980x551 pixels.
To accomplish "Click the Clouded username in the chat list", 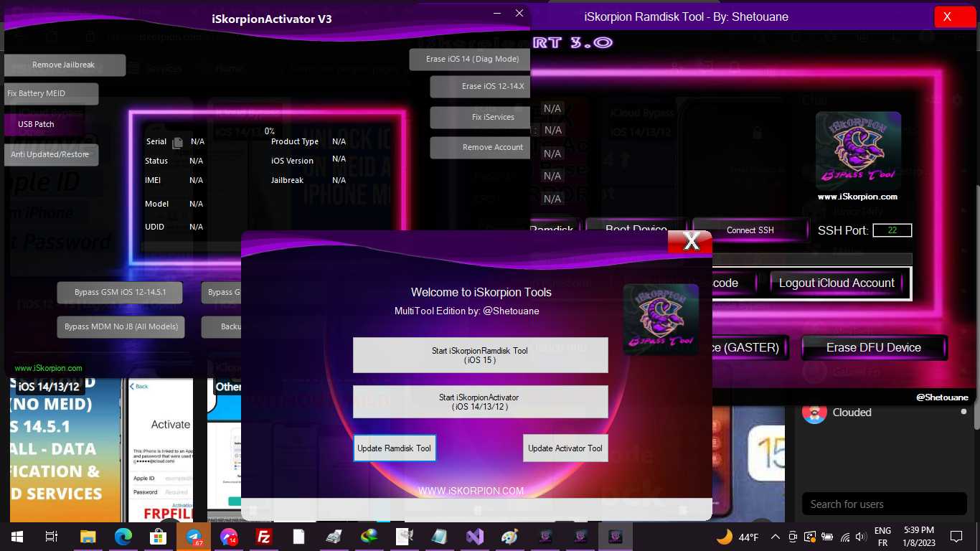I will pyautogui.click(x=852, y=413).
